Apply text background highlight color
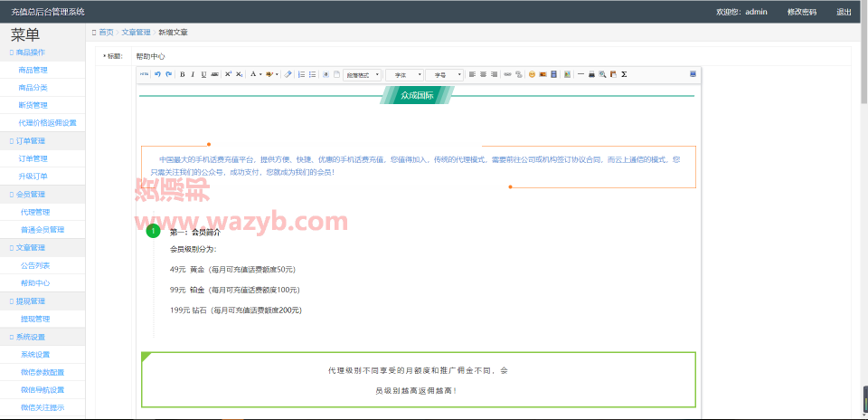This screenshot has width=868, height=420. pyautogui.click(x=269, y=74)
